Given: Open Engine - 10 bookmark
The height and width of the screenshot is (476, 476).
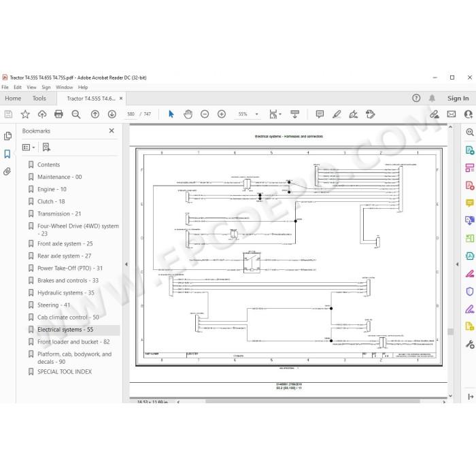Looking at the screenshot, I should [52, 189].
